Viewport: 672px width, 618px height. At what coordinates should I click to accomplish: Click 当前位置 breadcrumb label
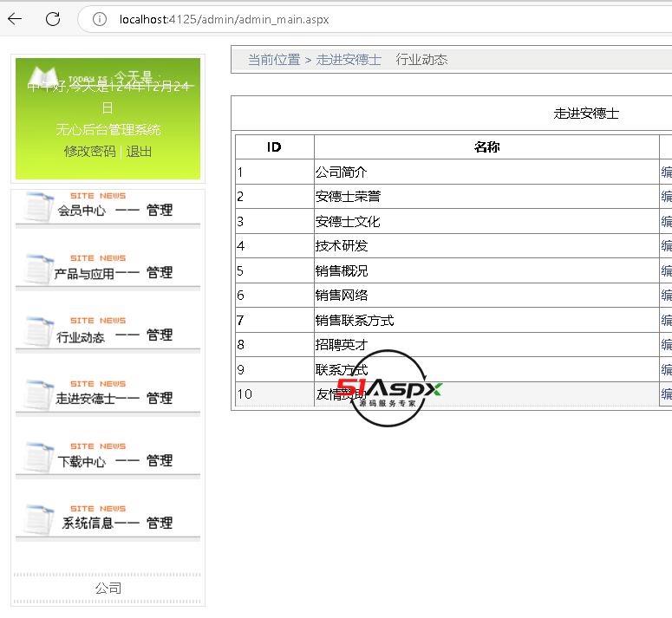click(274, 60)
